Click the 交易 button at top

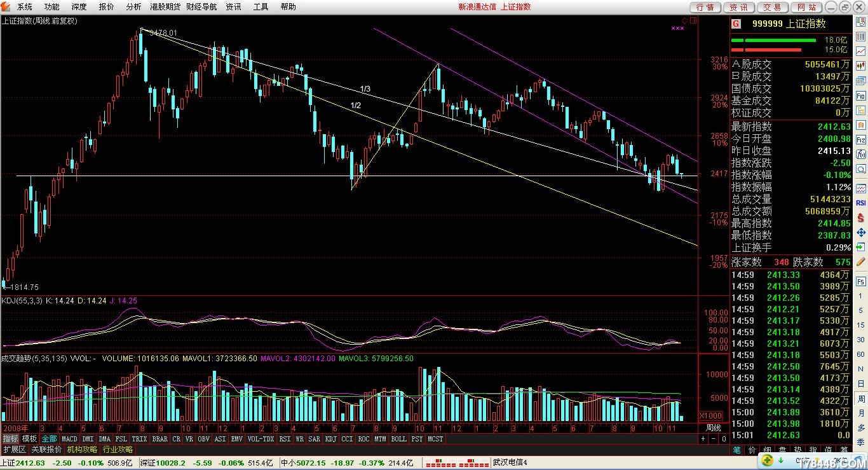772,7
